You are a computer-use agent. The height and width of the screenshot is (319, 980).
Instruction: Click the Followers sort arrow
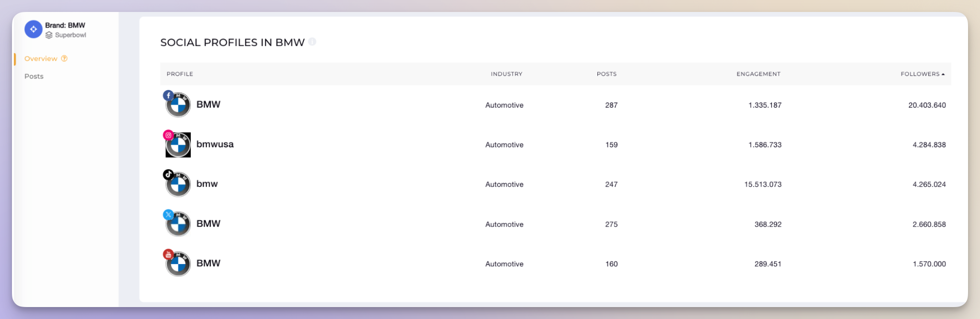[x=943, y=74]
